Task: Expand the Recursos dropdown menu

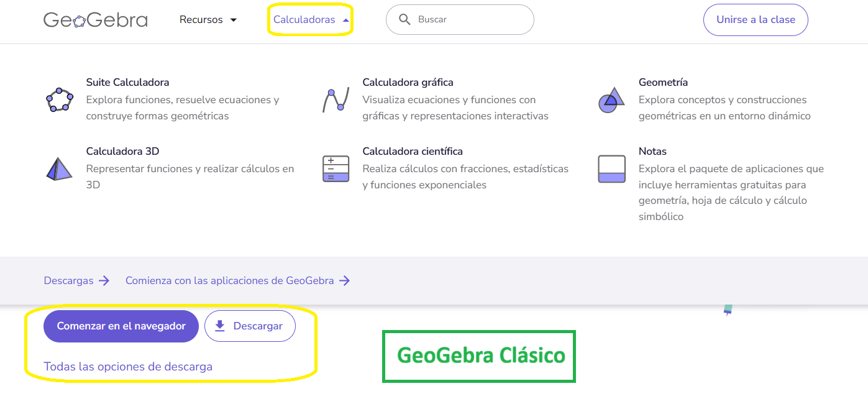Action: click(x=208, y=20)
